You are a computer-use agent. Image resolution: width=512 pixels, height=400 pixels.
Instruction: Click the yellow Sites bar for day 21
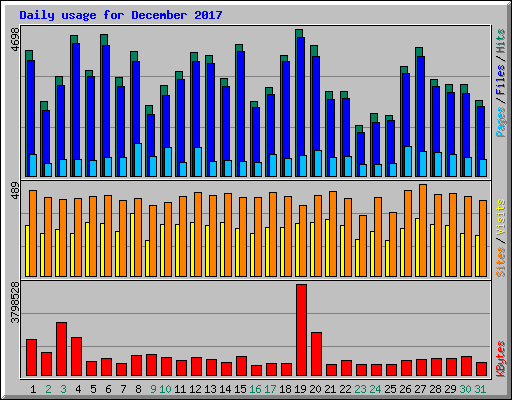[x=327, y=248]
